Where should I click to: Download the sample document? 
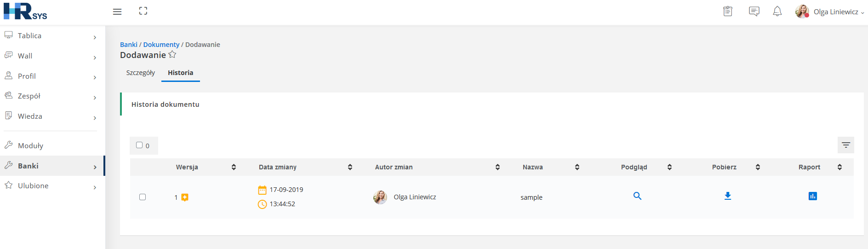point(728,196)
